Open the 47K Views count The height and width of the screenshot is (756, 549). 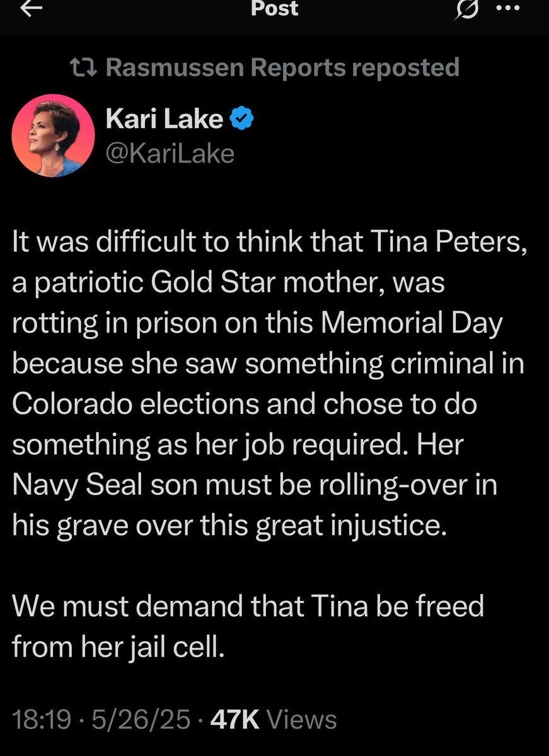coord(273,719)
